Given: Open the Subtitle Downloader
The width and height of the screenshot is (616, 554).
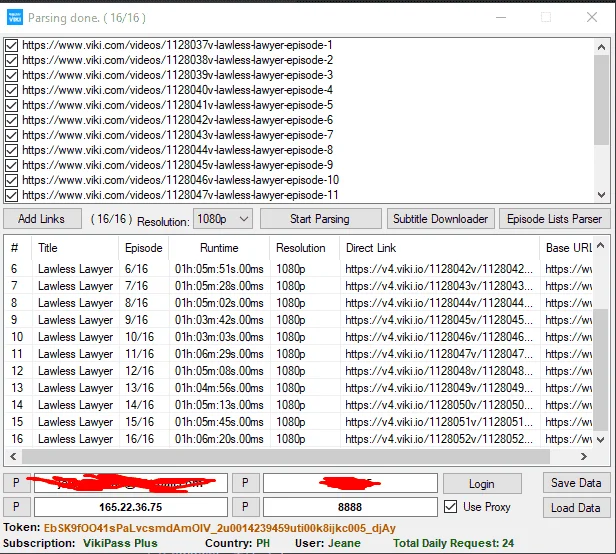Looking at the screenshot, I should 441,218.
